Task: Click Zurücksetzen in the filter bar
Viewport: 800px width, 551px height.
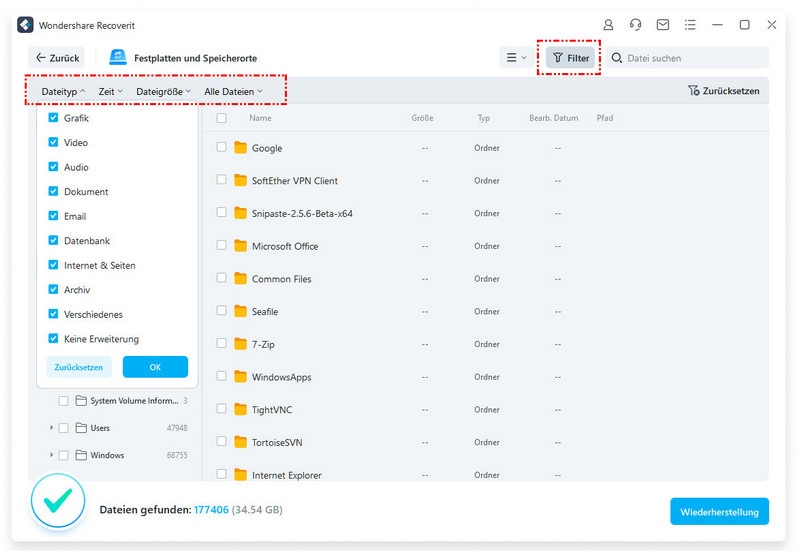Action: [723, 91]
